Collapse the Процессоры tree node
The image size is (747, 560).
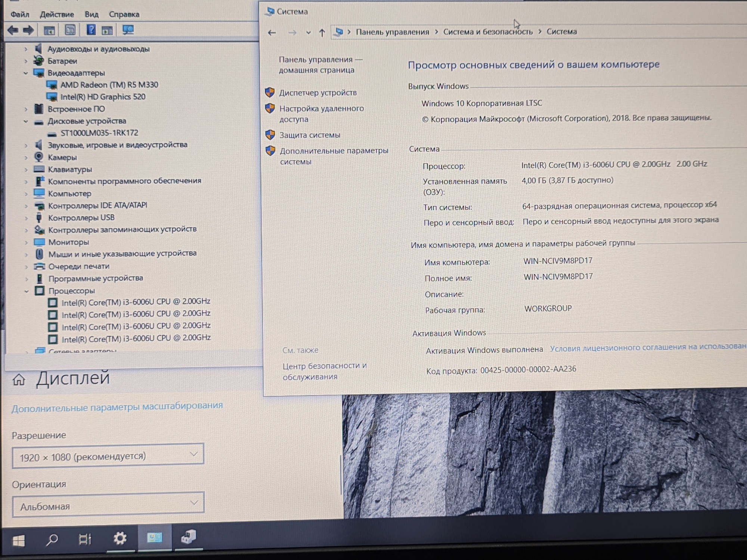tap(27, 291)
